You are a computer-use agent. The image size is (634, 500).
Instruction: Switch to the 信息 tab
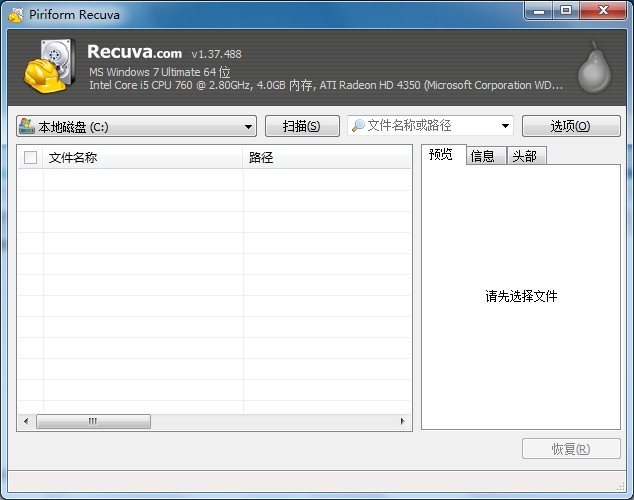483,156
